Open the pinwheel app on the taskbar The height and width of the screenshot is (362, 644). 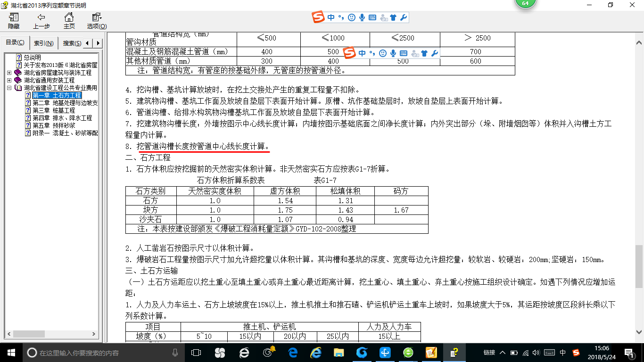pos(220,353)
